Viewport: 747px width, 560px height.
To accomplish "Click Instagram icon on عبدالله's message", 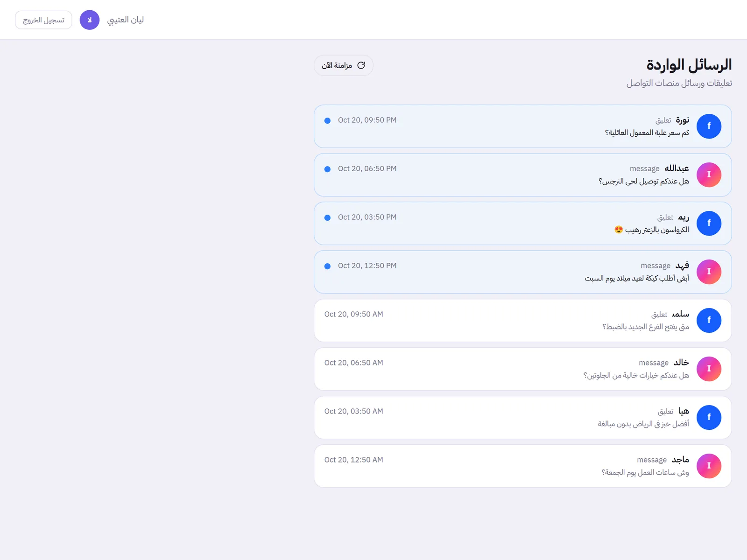I will coord(709,175).
